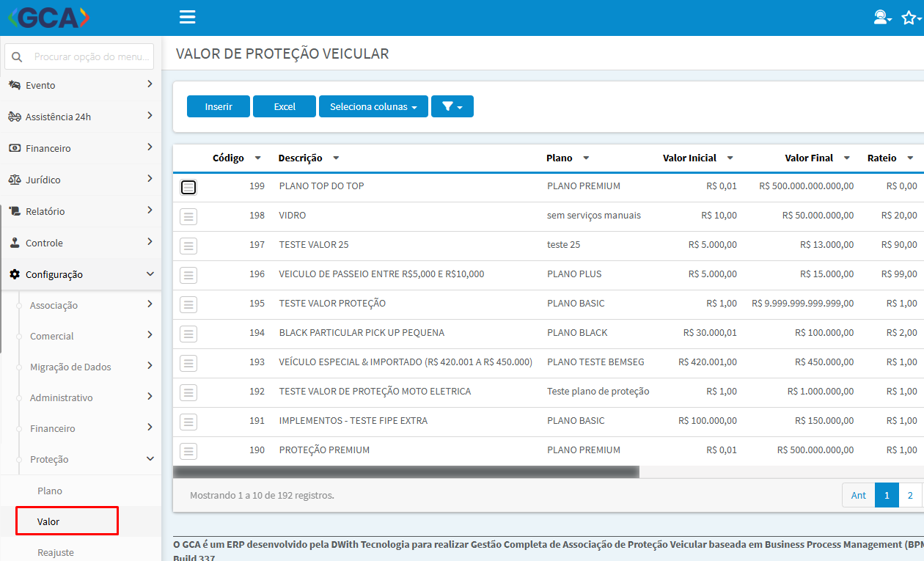
Task: Open row actions icon for code 197
Action: click(188, 246)
